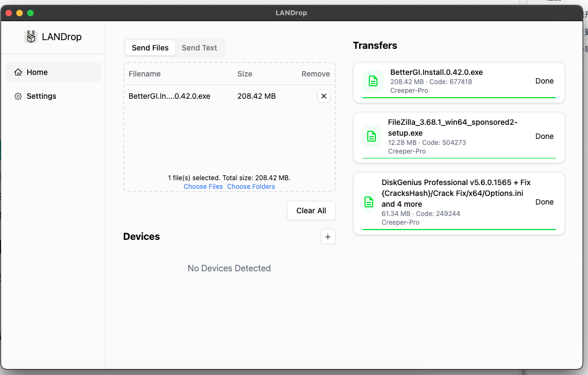Click the BetterGI transfer progress bar

[459, 98]
